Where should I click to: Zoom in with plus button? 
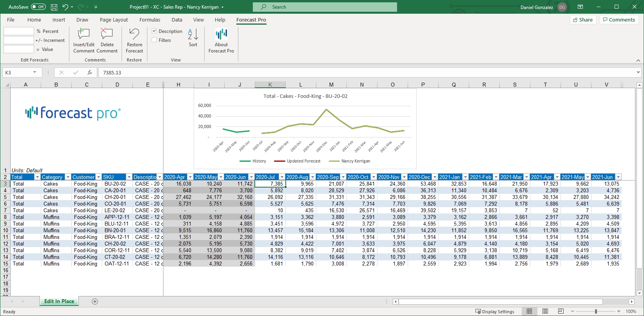pos(619,311)
